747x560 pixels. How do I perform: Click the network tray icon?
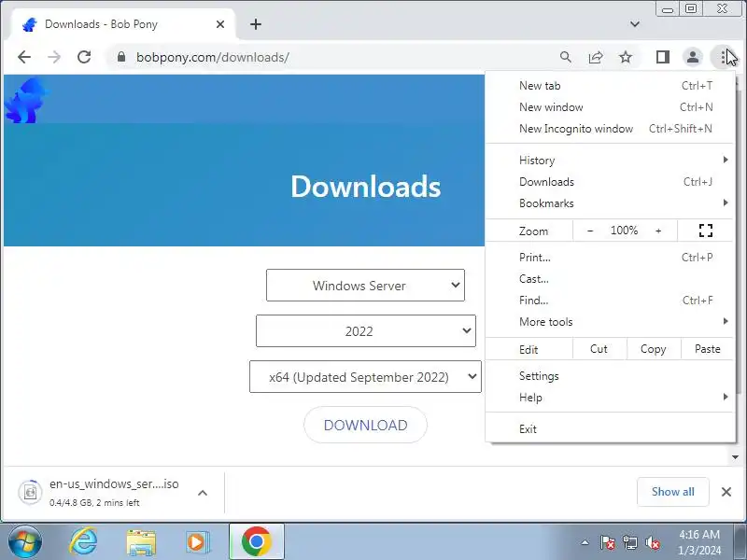[x=629, y=542]
